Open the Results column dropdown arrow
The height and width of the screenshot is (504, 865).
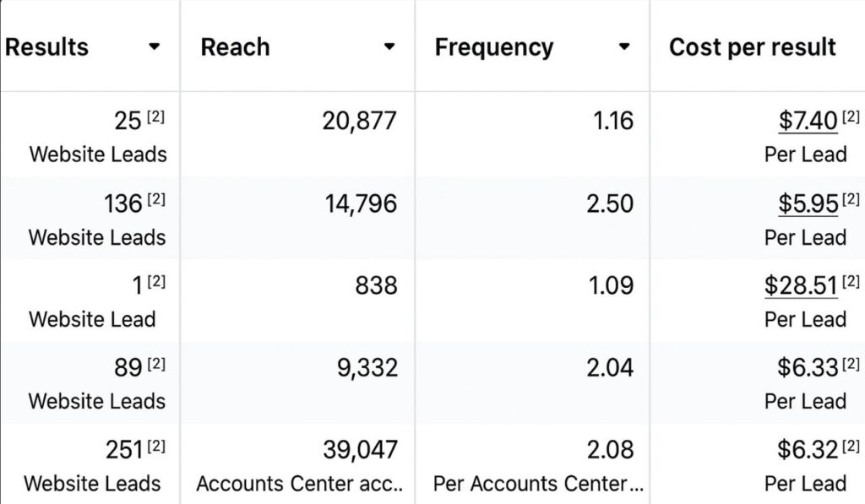pos(154,47)
